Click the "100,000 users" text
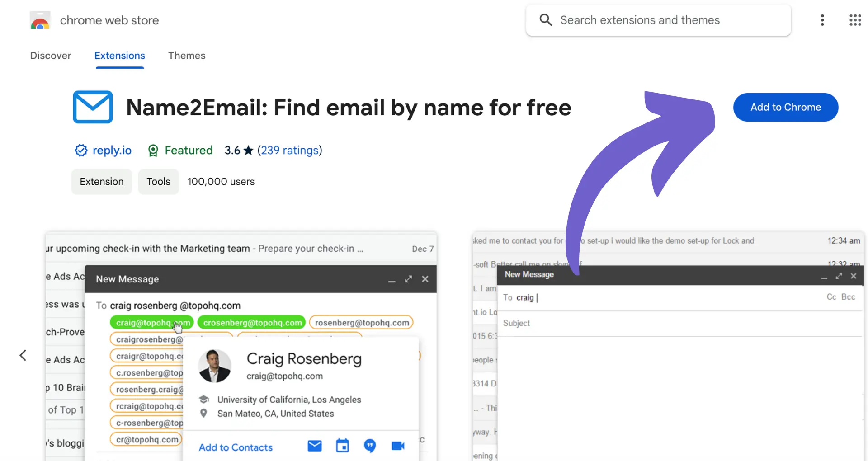Screen dimensions: 868x461 pos(221,182)
